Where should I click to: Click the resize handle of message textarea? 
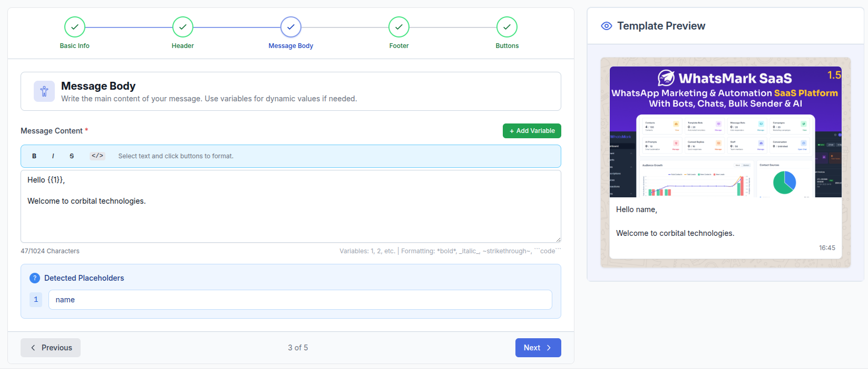point(558,240)
